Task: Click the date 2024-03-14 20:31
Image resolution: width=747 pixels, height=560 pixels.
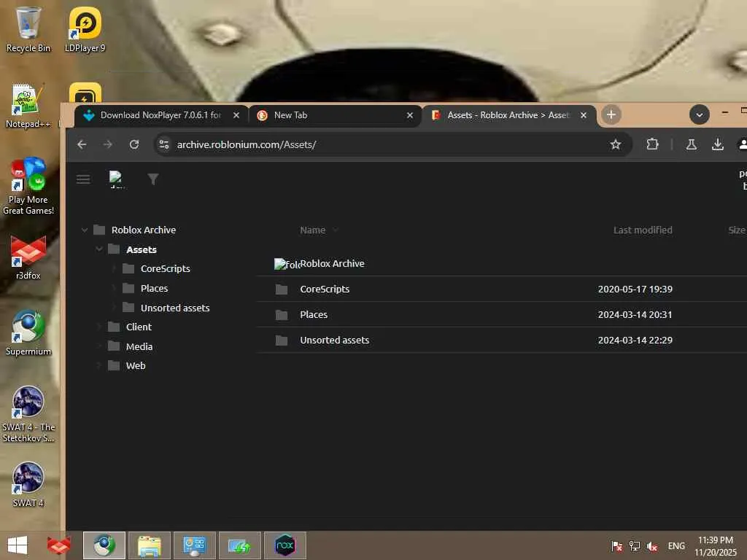Action: [635, 315]
